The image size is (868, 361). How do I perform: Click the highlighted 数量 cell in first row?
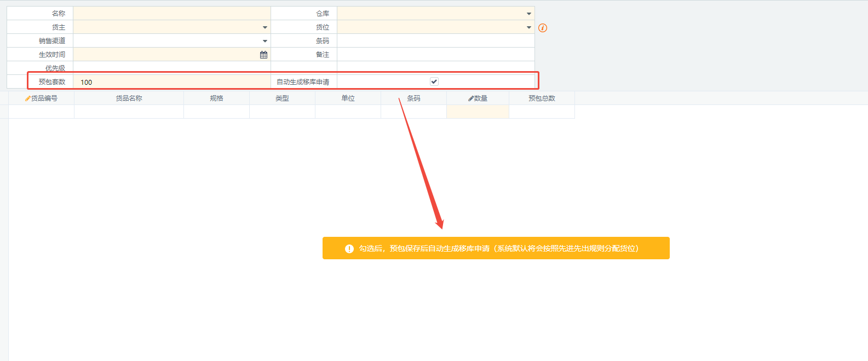click(x=478, y=112)
